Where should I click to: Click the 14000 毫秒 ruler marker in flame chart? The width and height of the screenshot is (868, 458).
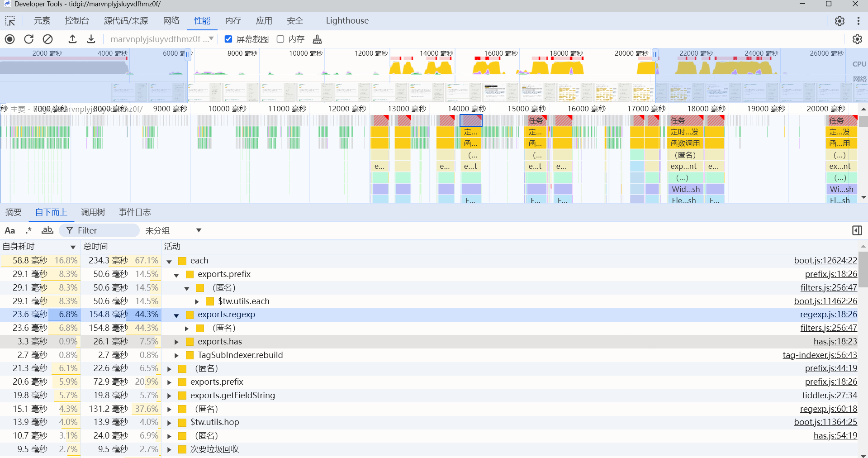pos(466,109)
